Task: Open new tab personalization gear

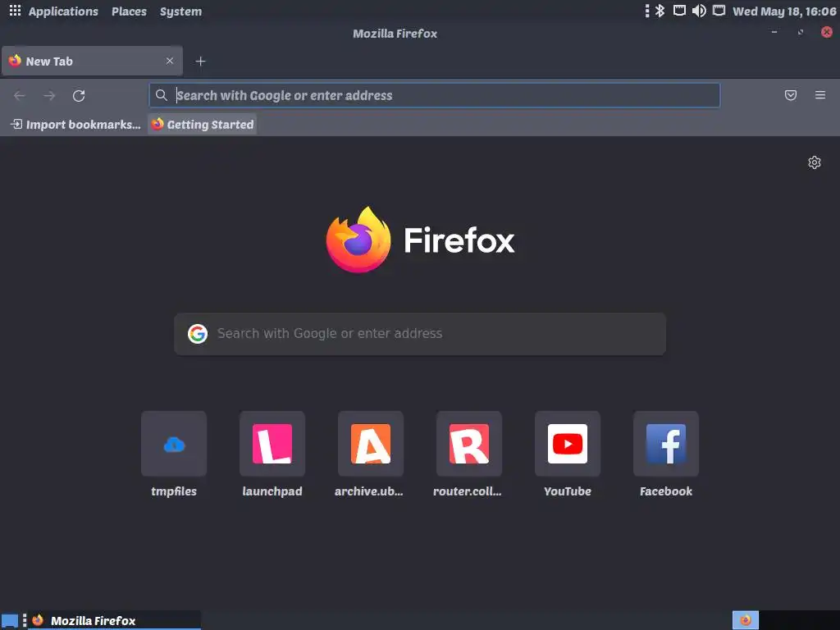Action: pos(815,162)
